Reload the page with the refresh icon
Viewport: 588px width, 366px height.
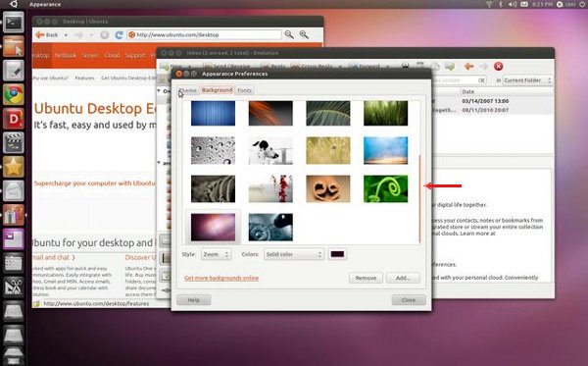pos(119,35)
